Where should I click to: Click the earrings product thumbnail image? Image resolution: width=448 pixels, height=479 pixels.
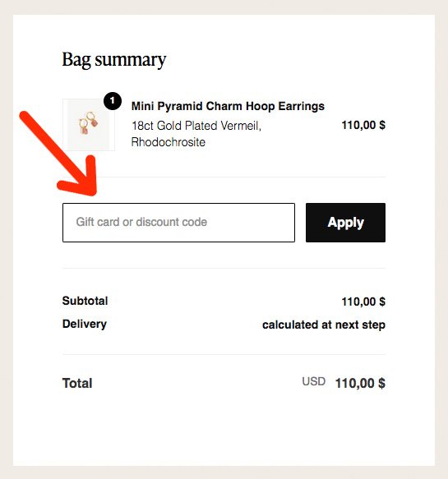point(89,125)
